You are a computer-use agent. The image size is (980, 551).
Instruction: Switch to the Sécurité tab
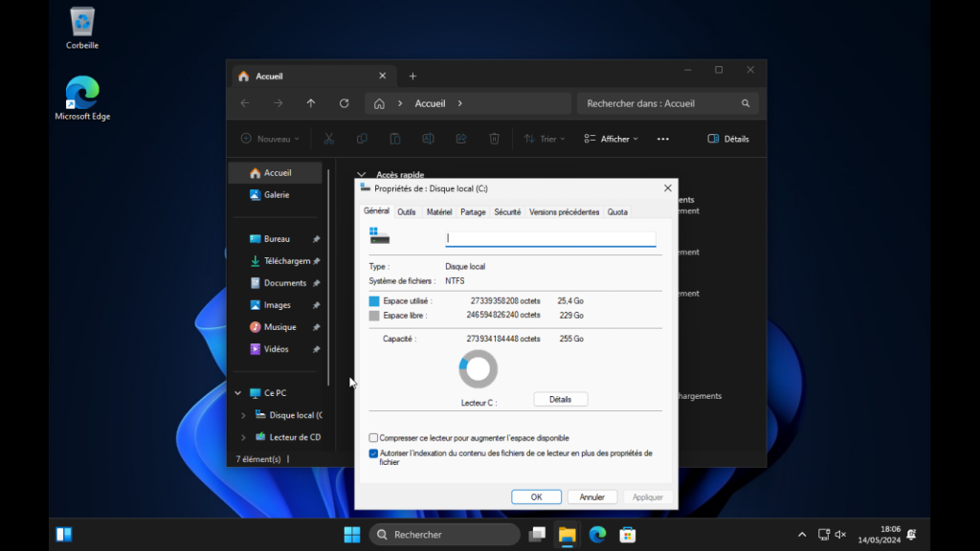click(x=507, y=211)
